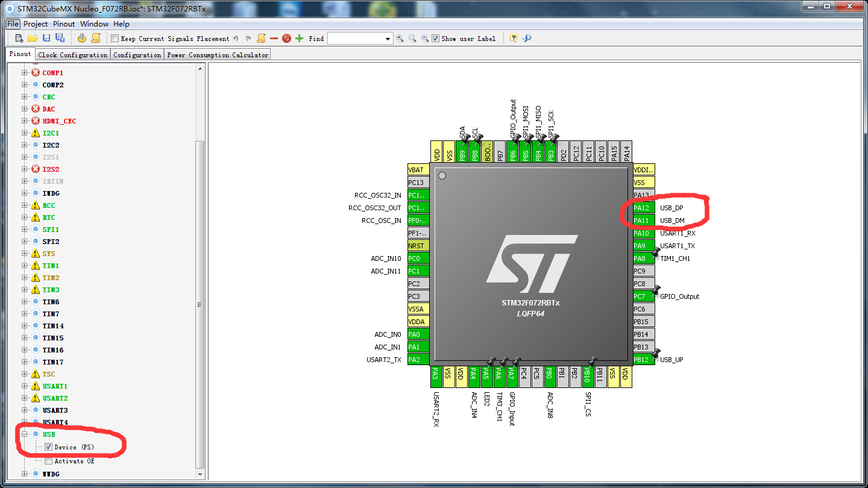Viewport: 868px width, 488px height.
Task: Click the yellow scroll icon beside the red minus
Action: pyautogui.click(x=261, y=39)
